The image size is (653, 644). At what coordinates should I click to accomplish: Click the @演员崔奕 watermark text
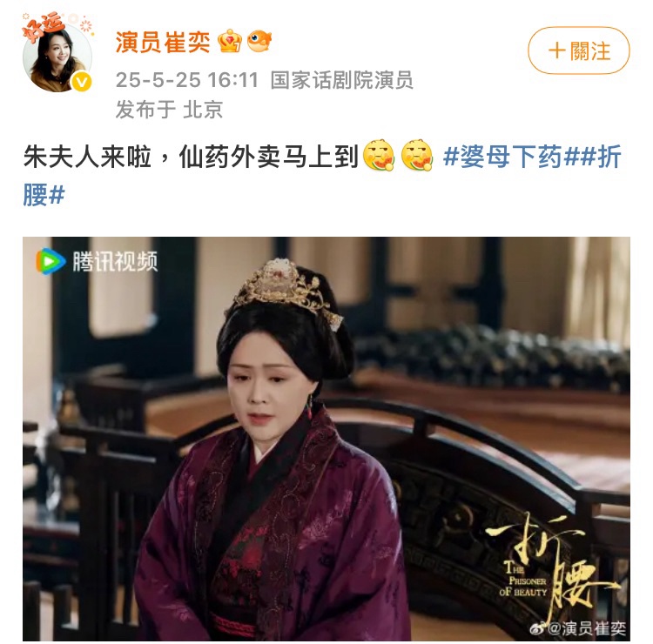point(586,628)
